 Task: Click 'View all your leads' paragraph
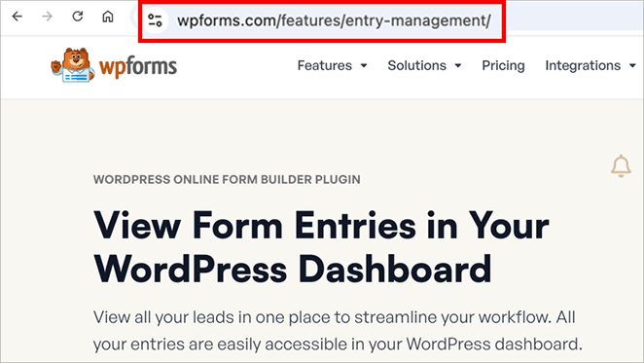coord(338,331)
